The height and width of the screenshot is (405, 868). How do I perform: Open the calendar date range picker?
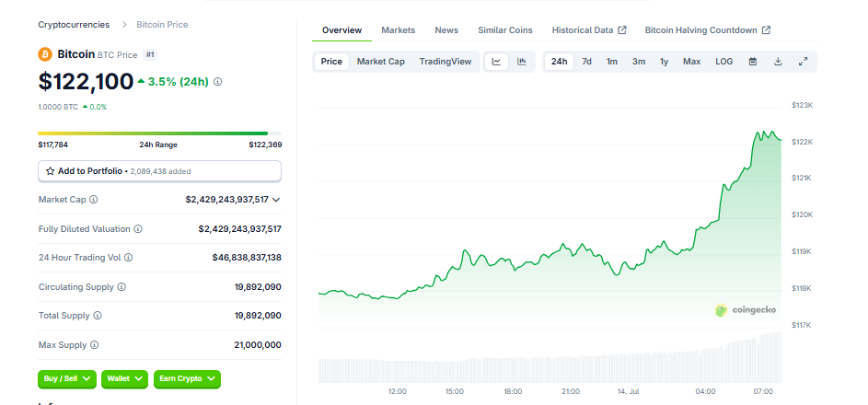(x=753, y=62)
